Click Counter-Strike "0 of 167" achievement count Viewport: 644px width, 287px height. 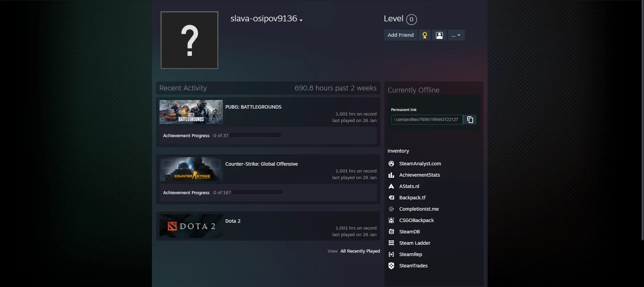tap(222, 193)
